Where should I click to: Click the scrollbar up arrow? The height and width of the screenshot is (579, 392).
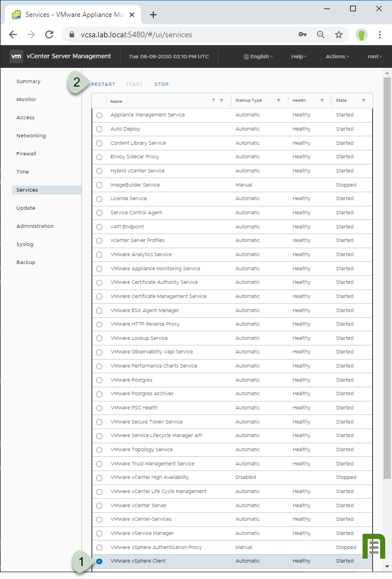tap(387, 73)
